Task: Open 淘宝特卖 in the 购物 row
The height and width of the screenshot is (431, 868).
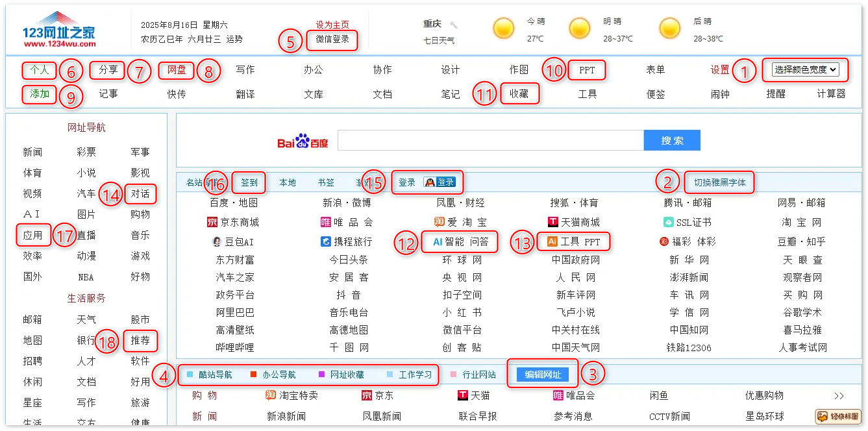Action: (292, 395)
